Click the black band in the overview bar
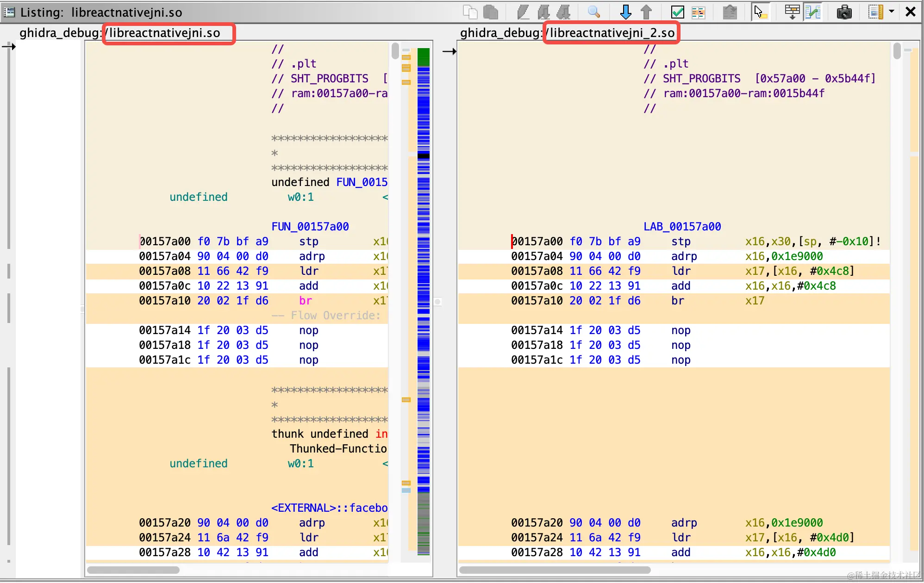 pos(423,155)
